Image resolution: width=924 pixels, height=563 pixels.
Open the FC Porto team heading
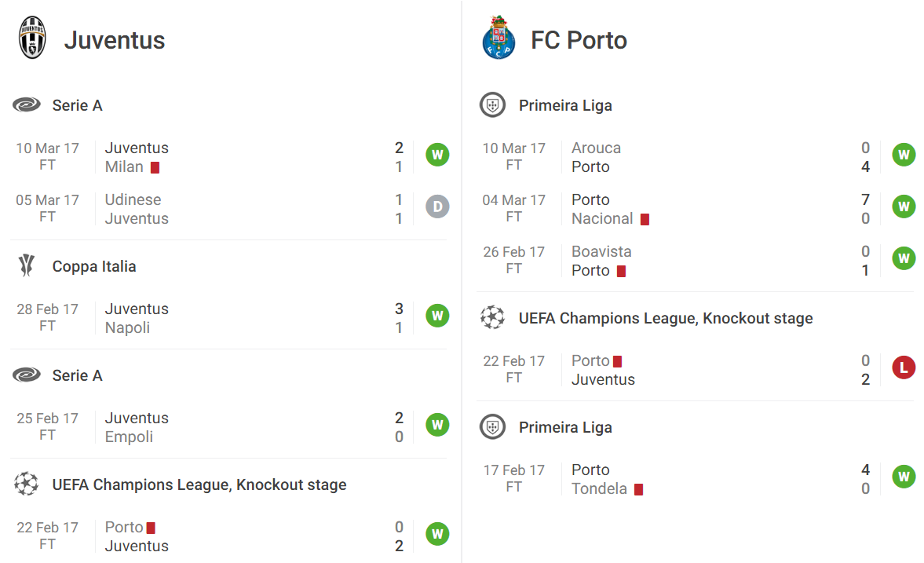click(579, 40)
